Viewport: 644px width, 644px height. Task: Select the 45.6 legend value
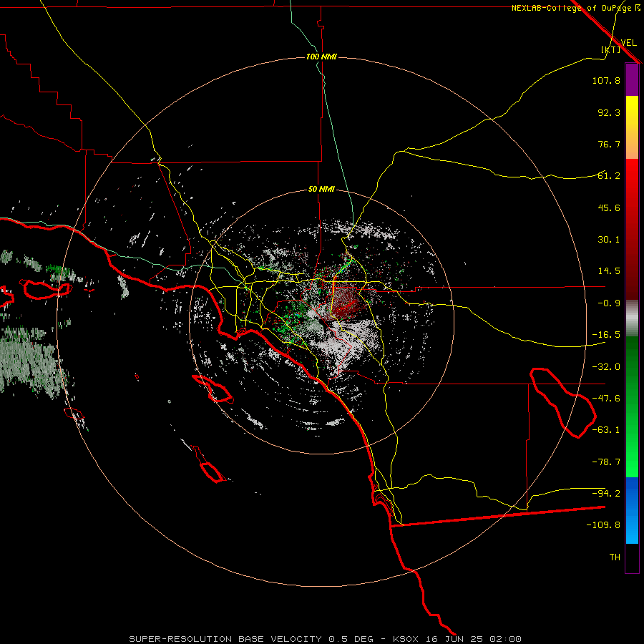coord(609,208)
